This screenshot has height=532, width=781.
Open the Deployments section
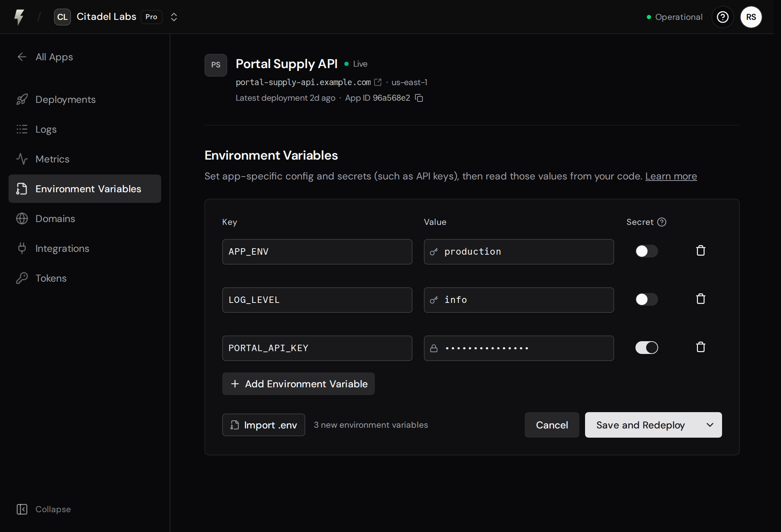tap(85, 99)
